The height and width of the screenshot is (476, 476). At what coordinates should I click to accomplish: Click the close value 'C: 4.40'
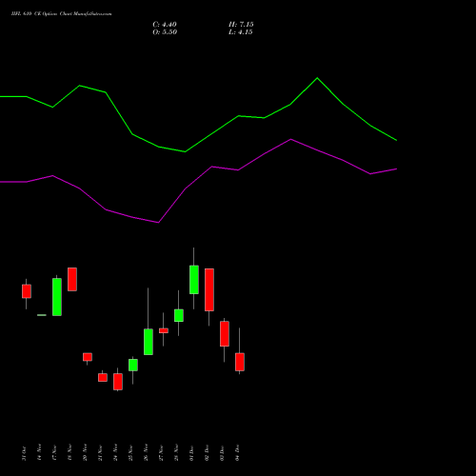165,25
